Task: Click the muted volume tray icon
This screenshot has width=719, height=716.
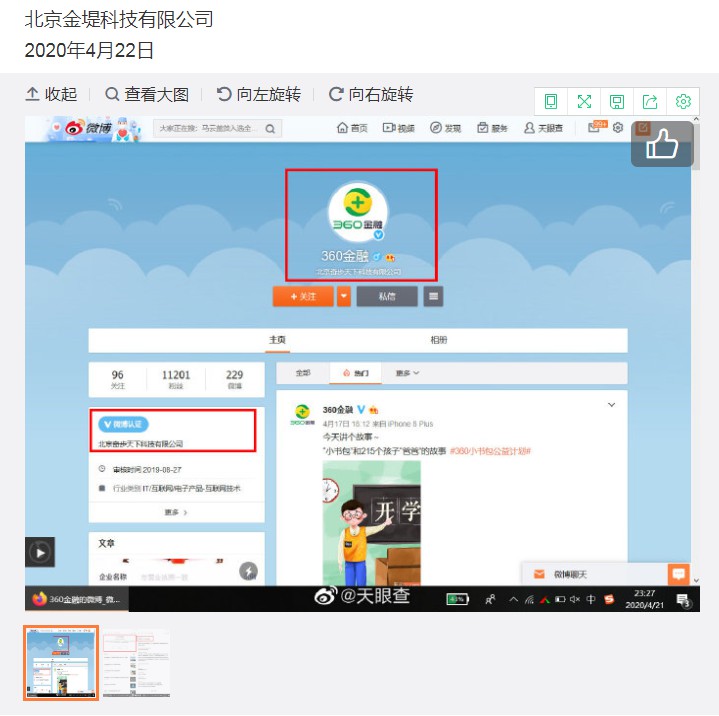Action: point(575,599)
